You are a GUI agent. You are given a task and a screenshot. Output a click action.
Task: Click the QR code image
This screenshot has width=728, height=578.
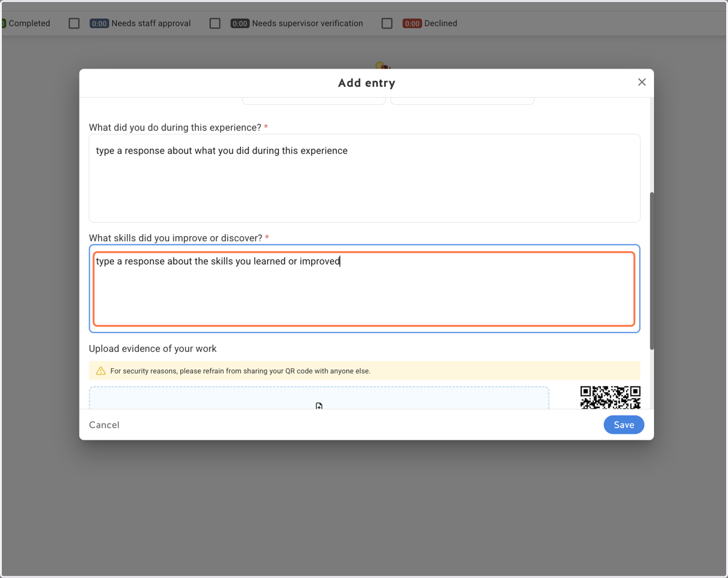(x=610, y=397)
